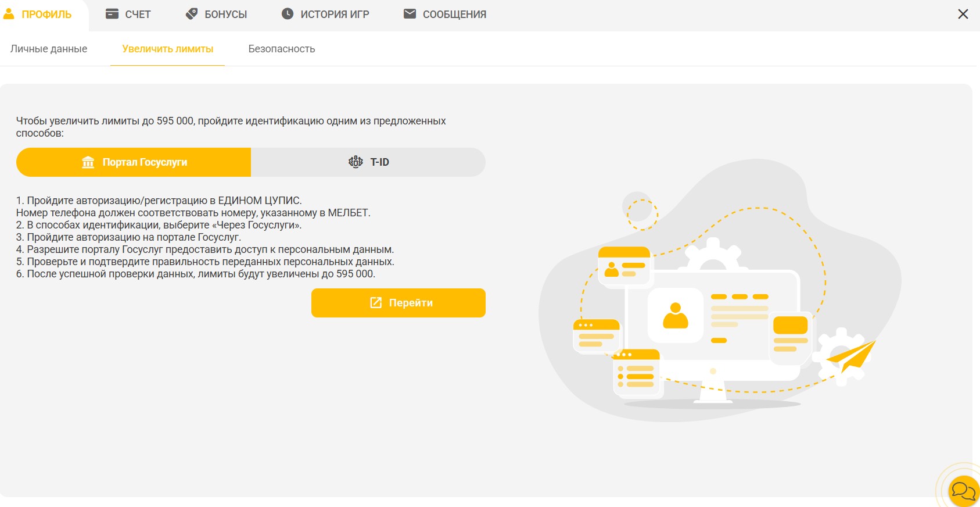Go to ИСТОРИЯ ИГР text label
Viewport: 980px width, 507px height.
point(335,15)
